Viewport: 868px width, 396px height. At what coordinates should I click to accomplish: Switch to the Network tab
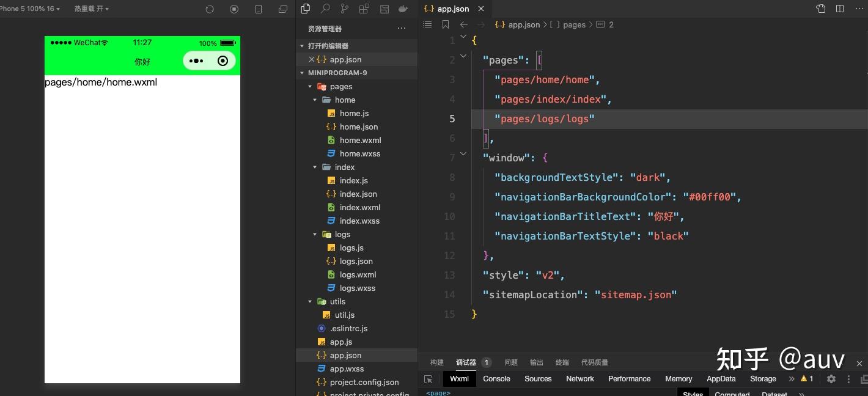pyautogui.click(x=580, y=379)
